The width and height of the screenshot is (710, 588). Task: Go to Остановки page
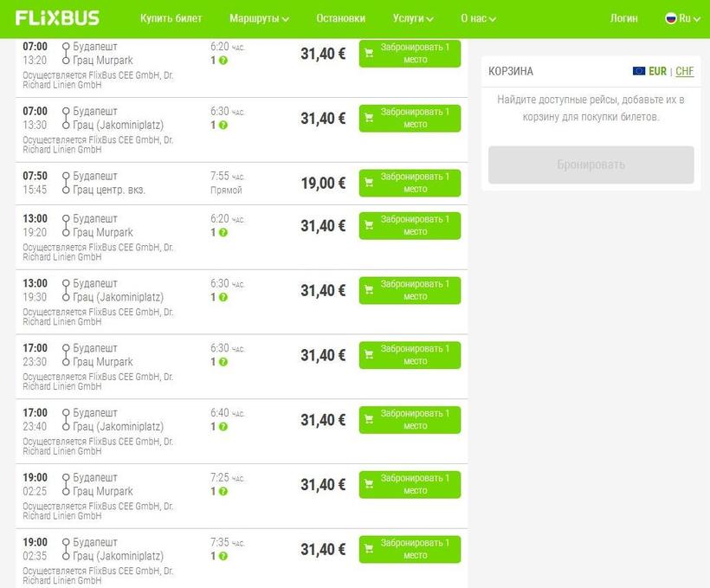coord(340,18)
